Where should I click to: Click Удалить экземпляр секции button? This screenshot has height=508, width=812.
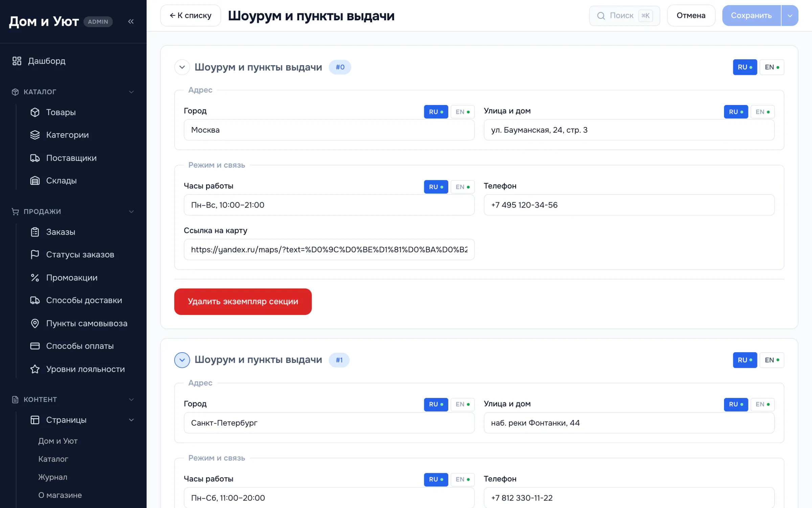[243, 301]
